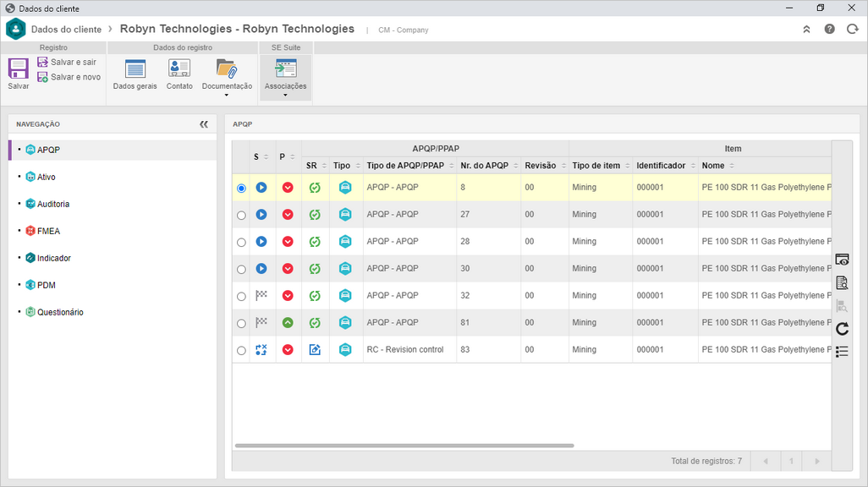Click the help question mark icon
The height and width of the screenshot is (487, 868).
point(829,30)
